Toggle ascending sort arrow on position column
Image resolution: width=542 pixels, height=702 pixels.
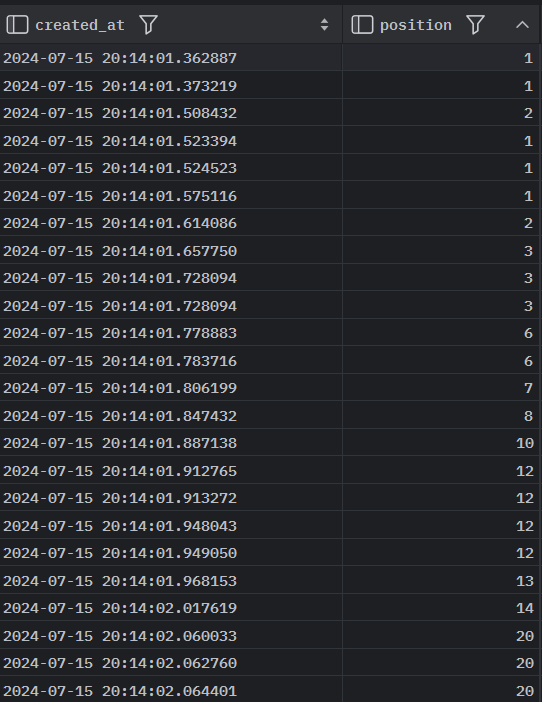[x=522, y=25]
